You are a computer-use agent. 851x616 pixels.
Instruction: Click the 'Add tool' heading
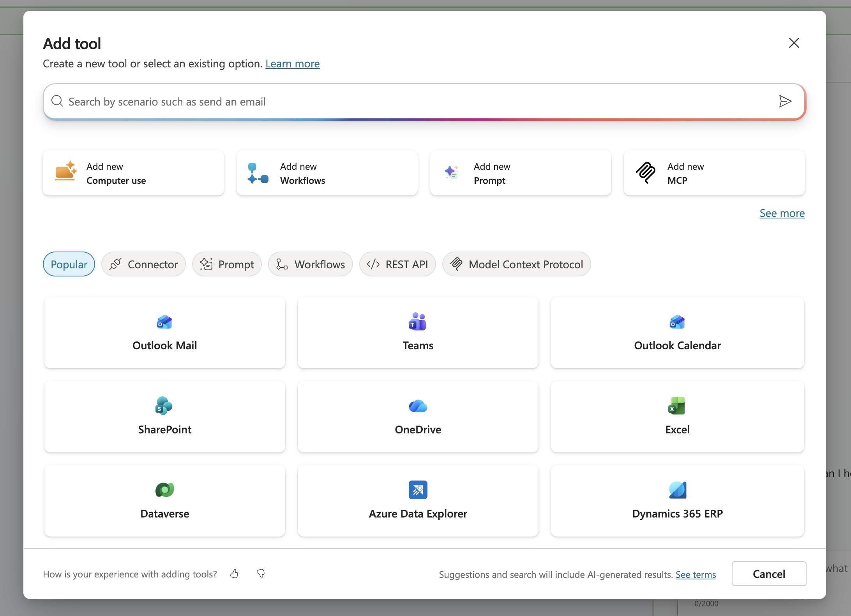[72, 44]
